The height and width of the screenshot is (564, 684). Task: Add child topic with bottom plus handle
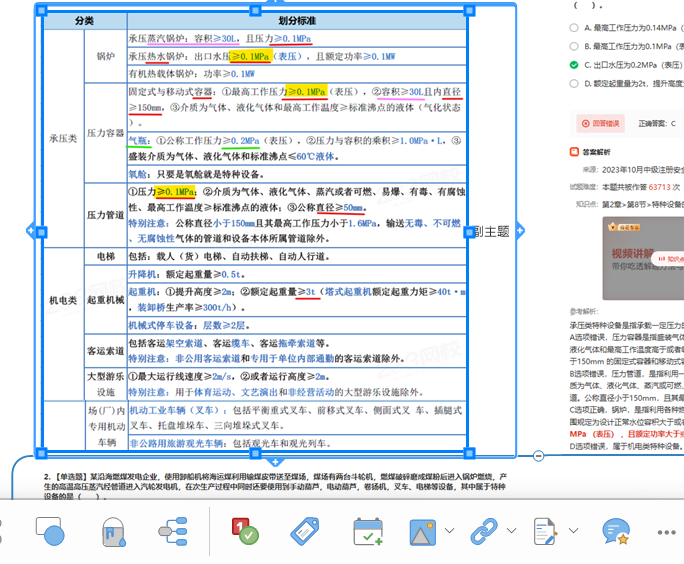275,461
